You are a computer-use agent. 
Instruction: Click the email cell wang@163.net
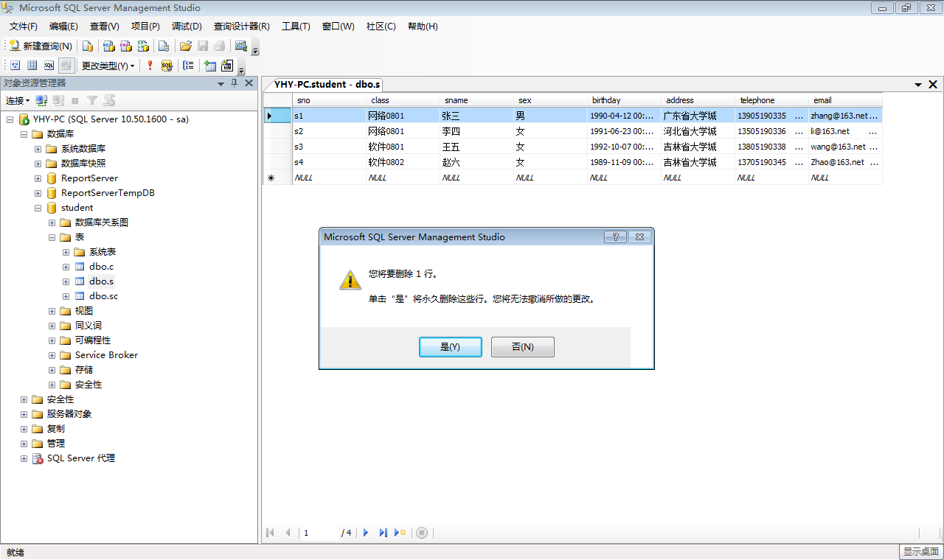[x=845, y=147]
